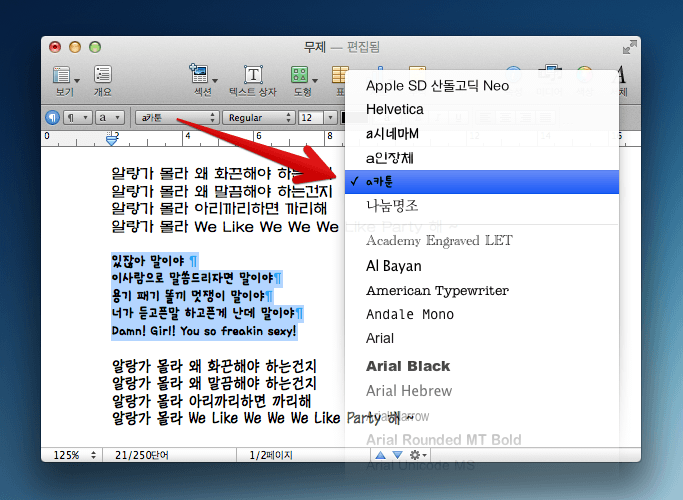Enter full screen with top-right arrows icon
The image size is (683, 500).
(x=629, y=47)
